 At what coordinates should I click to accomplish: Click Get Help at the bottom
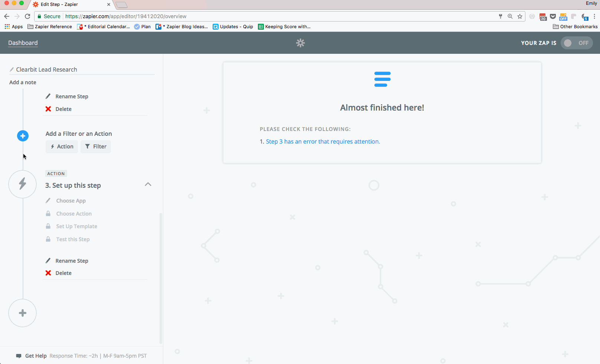point(36,356)
